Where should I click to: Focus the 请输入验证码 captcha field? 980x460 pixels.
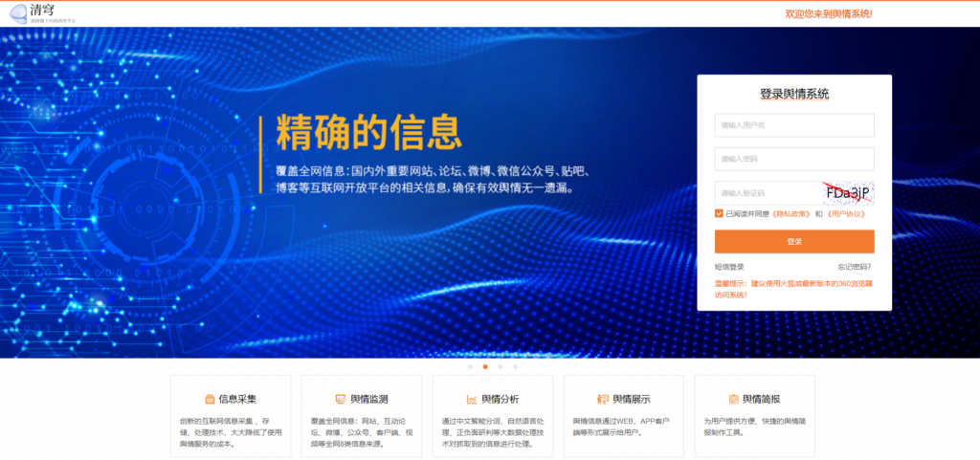(766, 193)
